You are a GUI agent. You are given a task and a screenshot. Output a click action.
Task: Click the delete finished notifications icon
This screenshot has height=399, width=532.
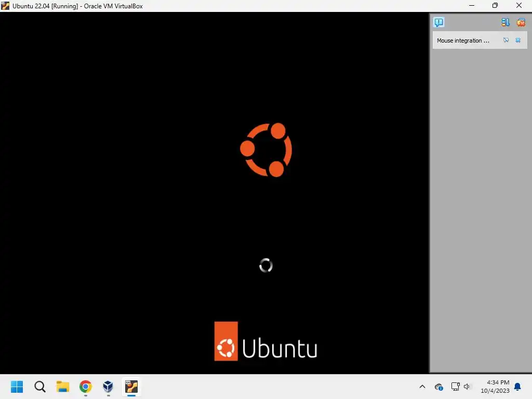521,22
